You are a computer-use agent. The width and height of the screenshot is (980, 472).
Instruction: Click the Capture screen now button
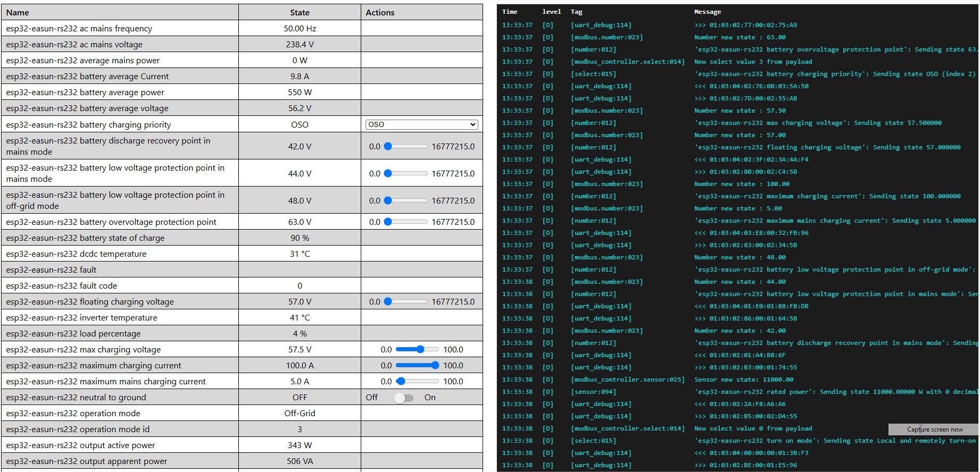tap(934, 429)
